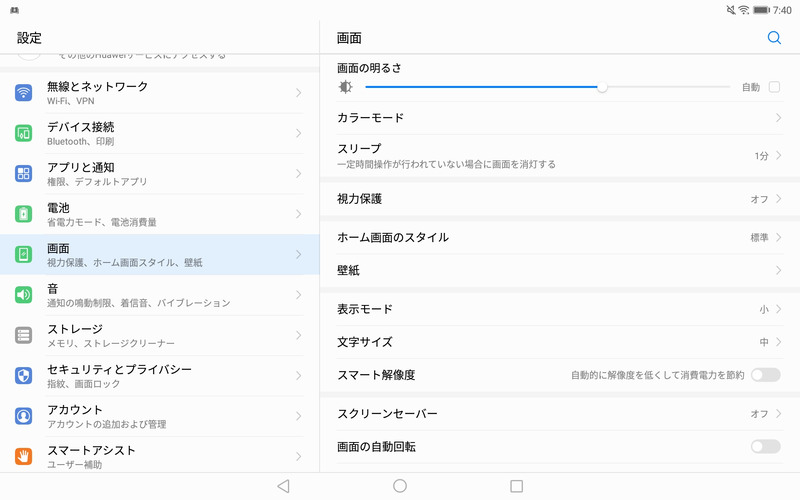This screenshot has width=800, height=500.
Task: Select アプリと通知 menu item
Action: point(160,173)
